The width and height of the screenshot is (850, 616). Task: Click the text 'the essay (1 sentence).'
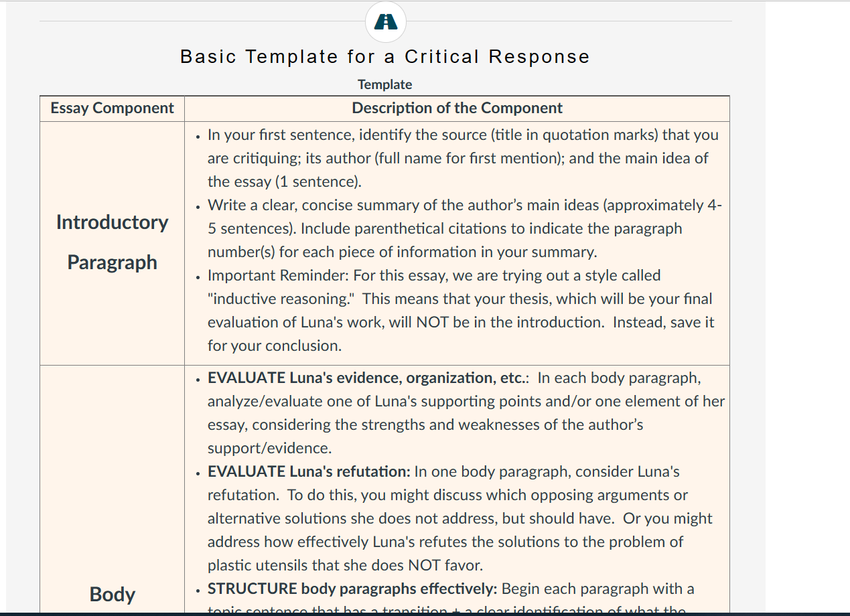point(285,182)
